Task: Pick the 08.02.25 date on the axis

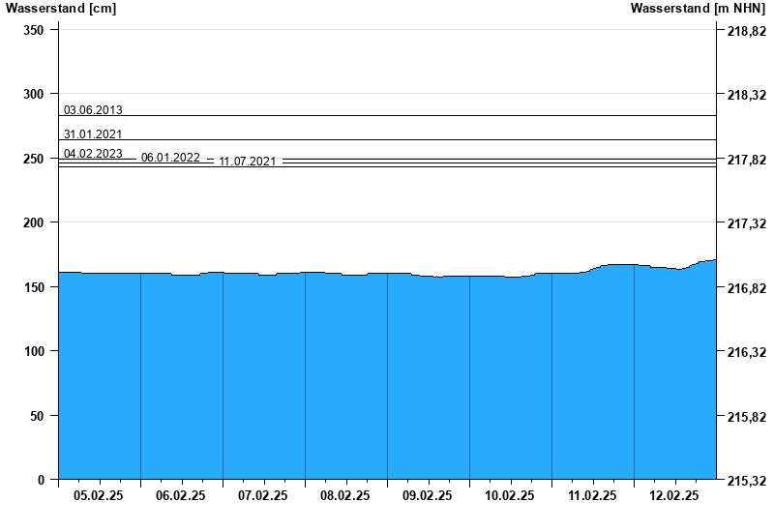Action: click(345, 495)
